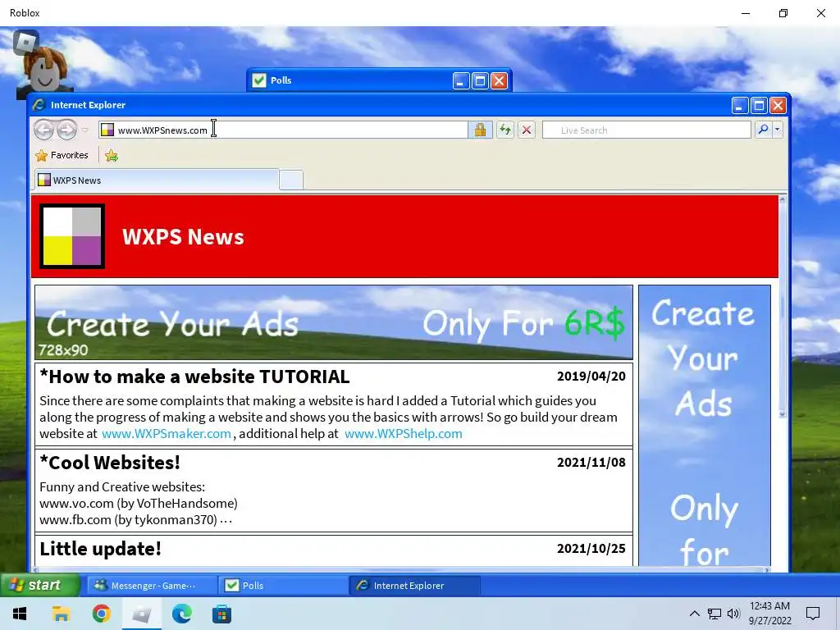Viewport: 840px width, 630px height.
Task: Open the Favorites star button
Action: pyautogui.click(x=62, y=155)
